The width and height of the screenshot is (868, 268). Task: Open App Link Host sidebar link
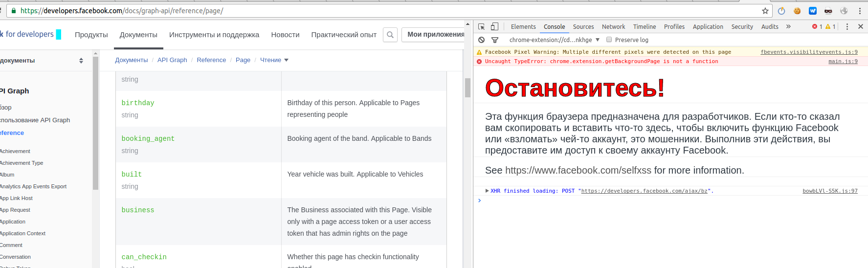pos(16,199)
